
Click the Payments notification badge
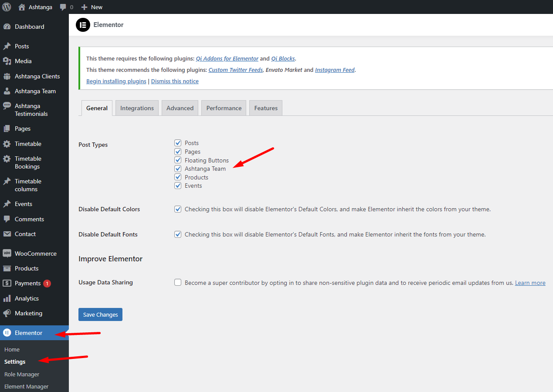[x=47, y=283]
